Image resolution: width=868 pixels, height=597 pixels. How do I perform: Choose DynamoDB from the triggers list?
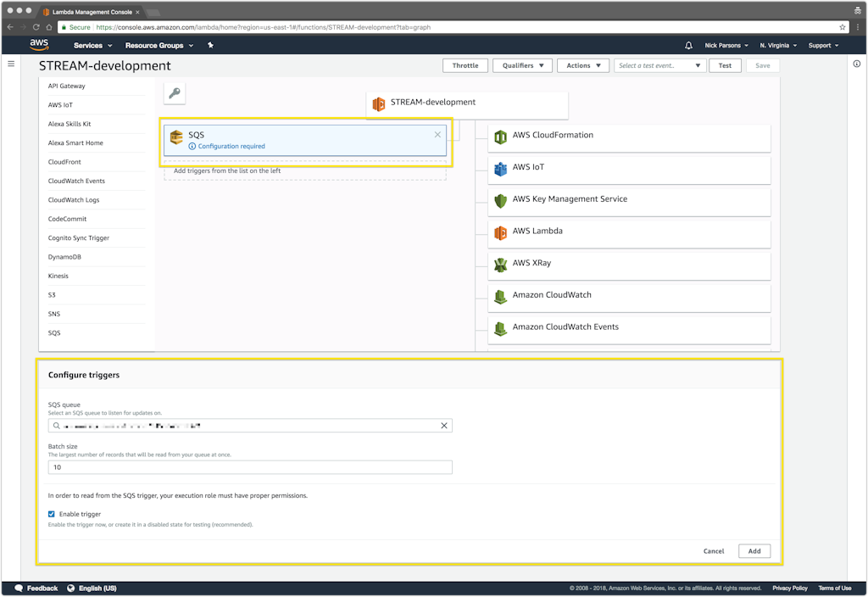click(x=64, y=257)
